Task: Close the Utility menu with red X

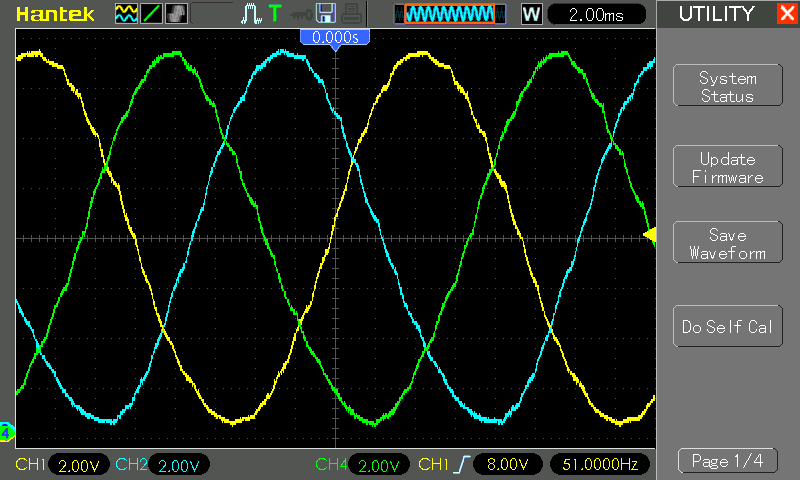Action: (787, 13)
